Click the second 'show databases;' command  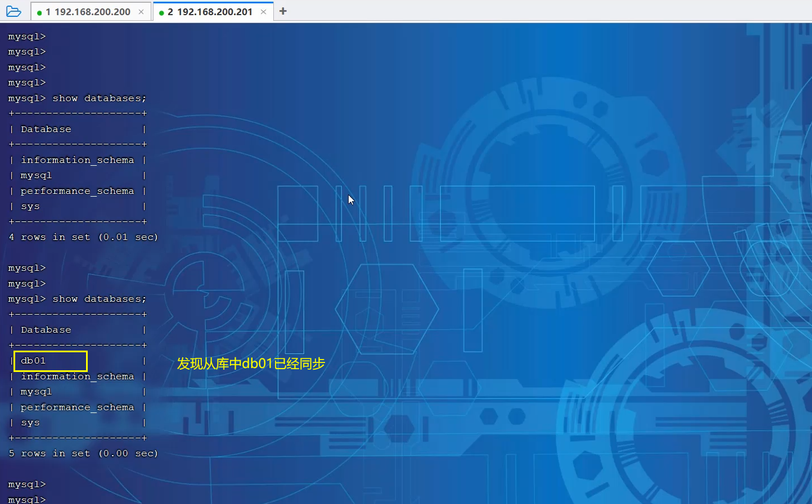click(100, 299)
